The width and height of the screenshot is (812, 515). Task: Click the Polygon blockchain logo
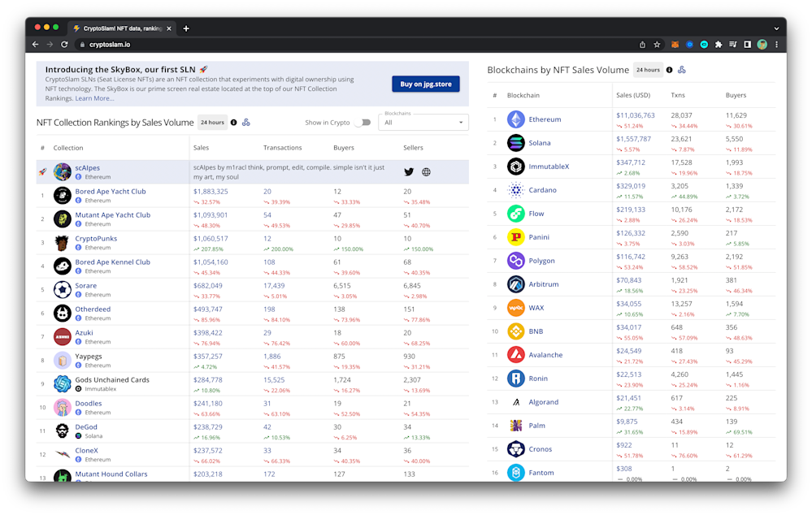(x=515, y=261)
